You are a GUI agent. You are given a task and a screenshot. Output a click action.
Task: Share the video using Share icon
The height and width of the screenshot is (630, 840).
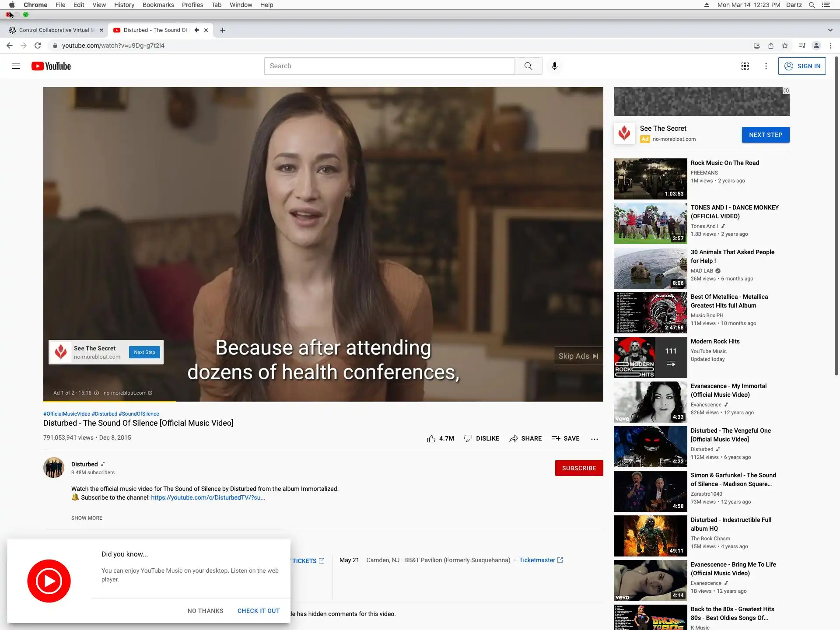point(514,438)
